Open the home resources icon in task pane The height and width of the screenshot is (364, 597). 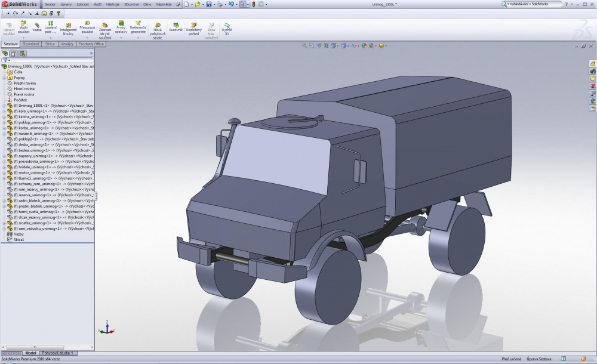pyautogui.click(x=593, y=64)
